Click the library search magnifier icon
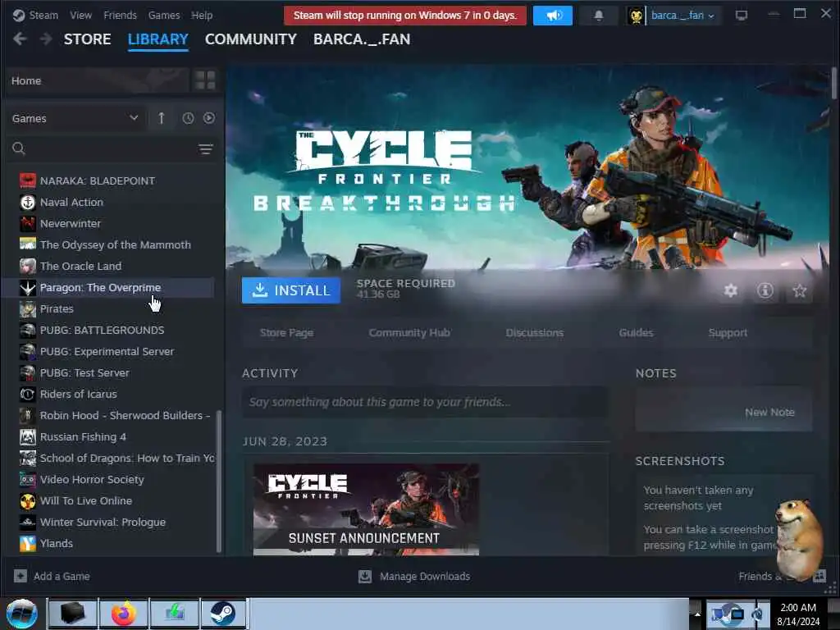The image size is (840, 630). [19, 148]
